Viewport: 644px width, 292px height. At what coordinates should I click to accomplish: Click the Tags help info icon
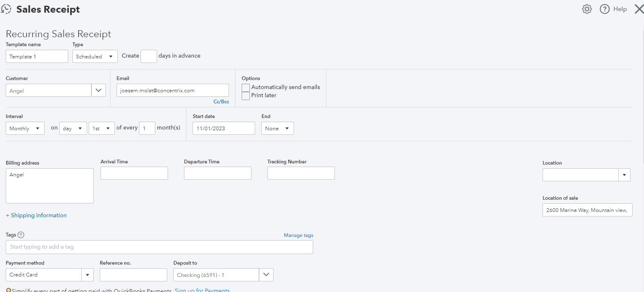click(x=21, y=235)
